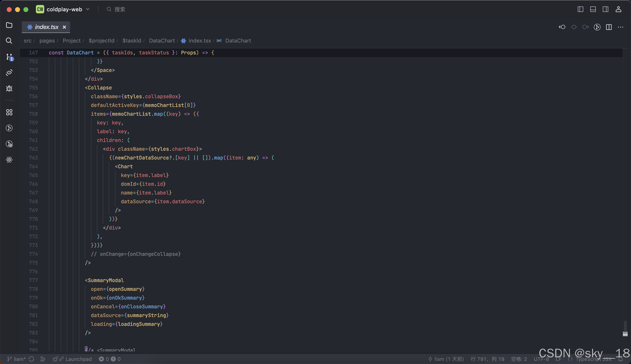This screenshot has width=631, height=364.
Task: Toggle the primary side bar layout
Action: tap(580, 9)
